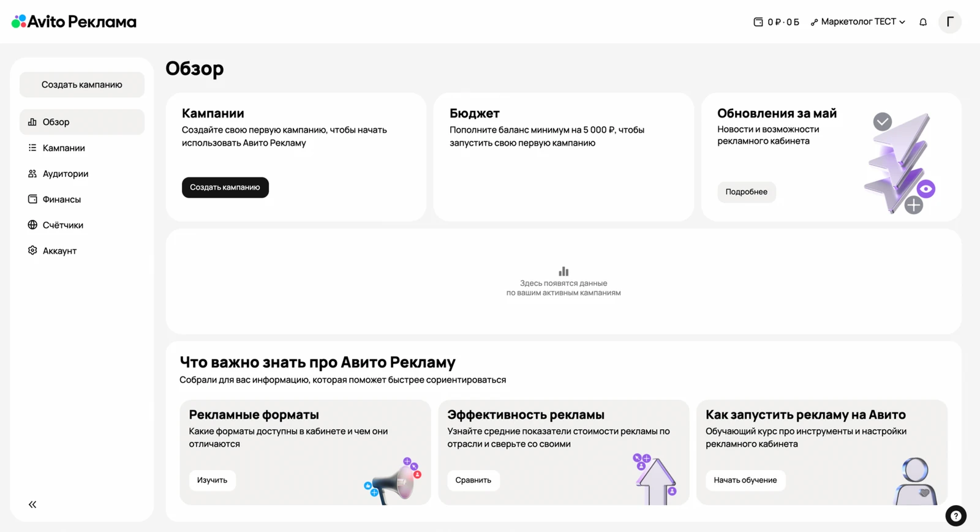The height and width of the screenshot is (532, 980).
Task: Expand the Маркетолог ТЕСТ account dropdown
Action: coord(858,22)
